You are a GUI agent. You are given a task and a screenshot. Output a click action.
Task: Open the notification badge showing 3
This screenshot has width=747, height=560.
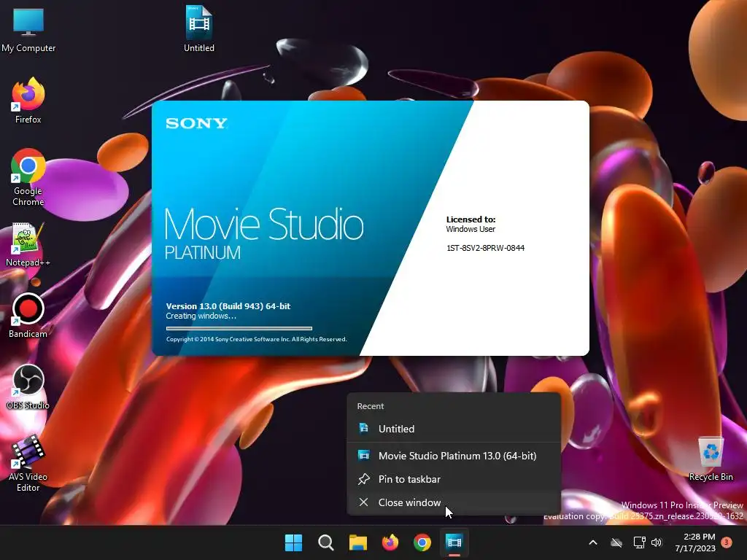coord(727,542)
